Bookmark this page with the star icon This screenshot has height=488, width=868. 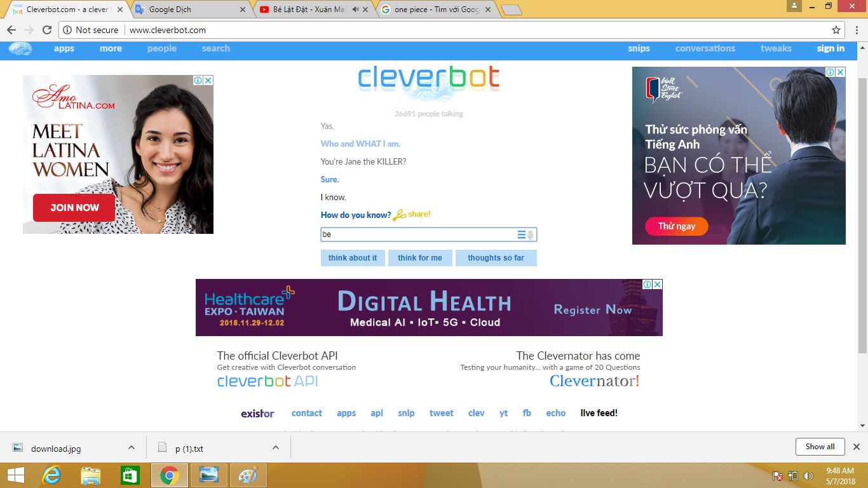pos(836,30)
